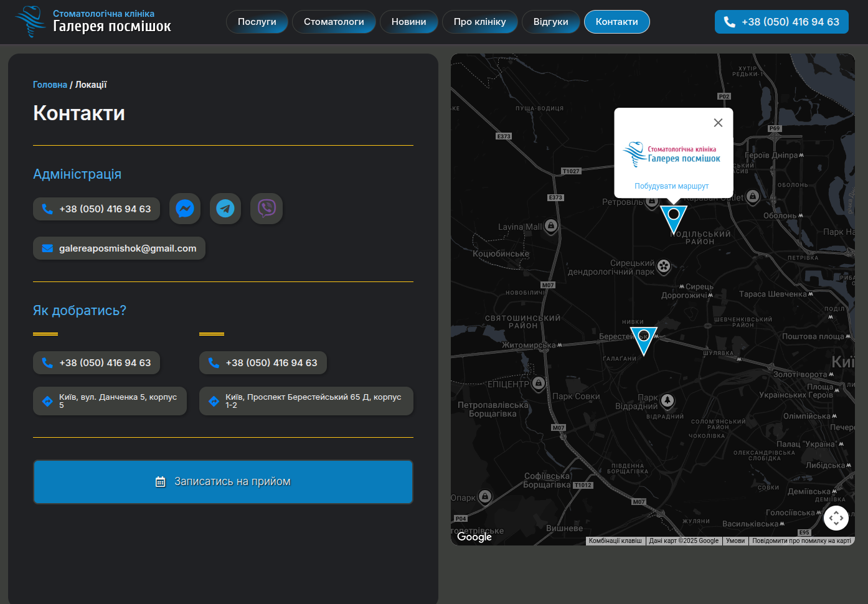The image size is (868, 604).
Task: Open address Київ, вул. Данченка 5
Action: (x=110, y=401)
